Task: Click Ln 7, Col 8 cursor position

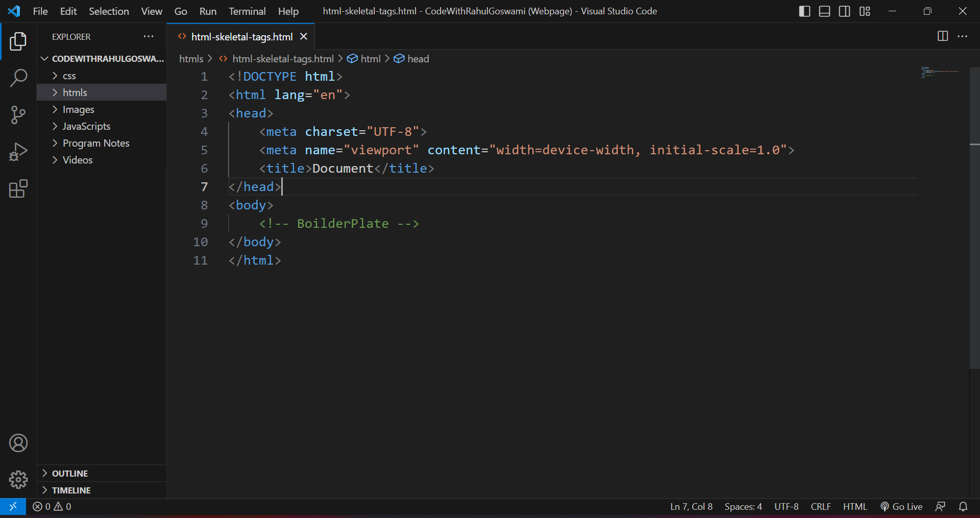Action: click(x=691, y=507)
